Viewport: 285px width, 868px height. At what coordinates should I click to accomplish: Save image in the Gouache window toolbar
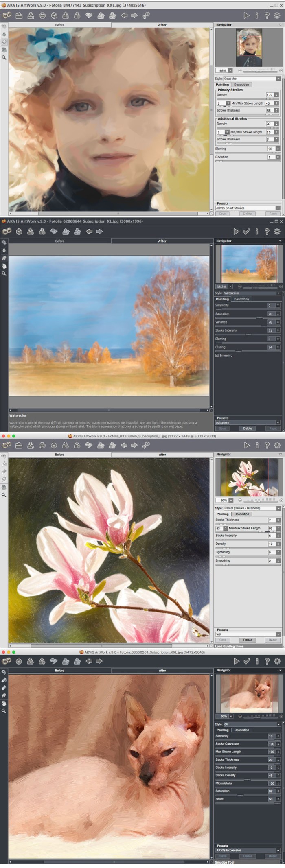[x=31, y=15]
